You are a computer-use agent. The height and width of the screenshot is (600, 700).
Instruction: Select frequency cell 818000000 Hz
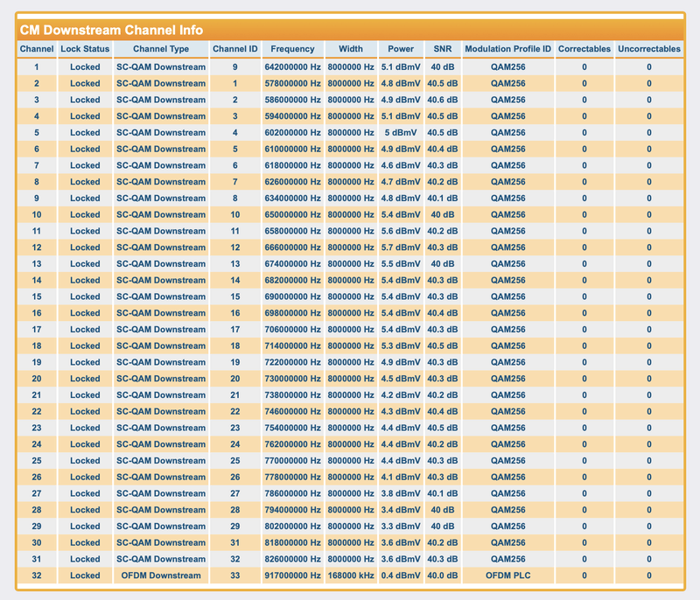click(292, 542)
